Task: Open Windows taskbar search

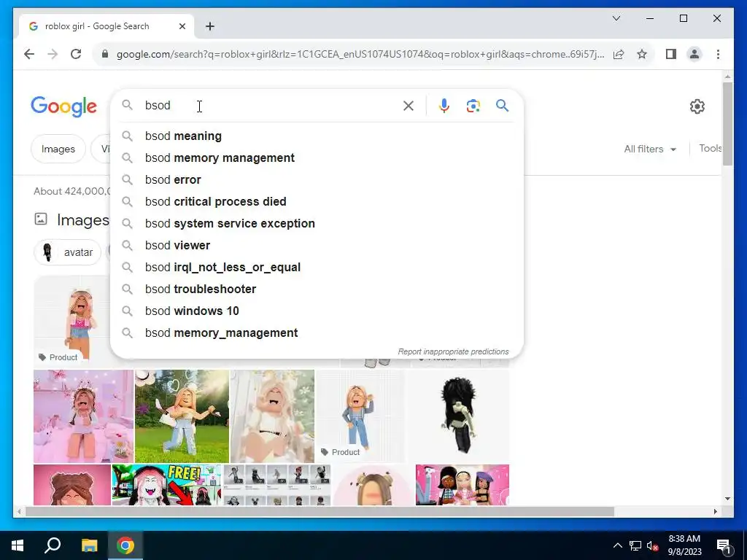Action: coord(53,545)
